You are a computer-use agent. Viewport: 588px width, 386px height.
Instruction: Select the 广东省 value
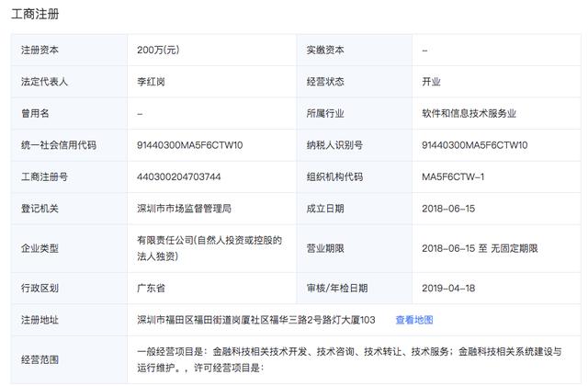151,288
